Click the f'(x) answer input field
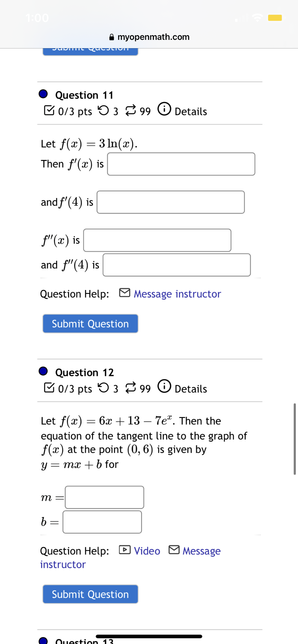This screenshot has width=298, height=644. click(181, 164)
